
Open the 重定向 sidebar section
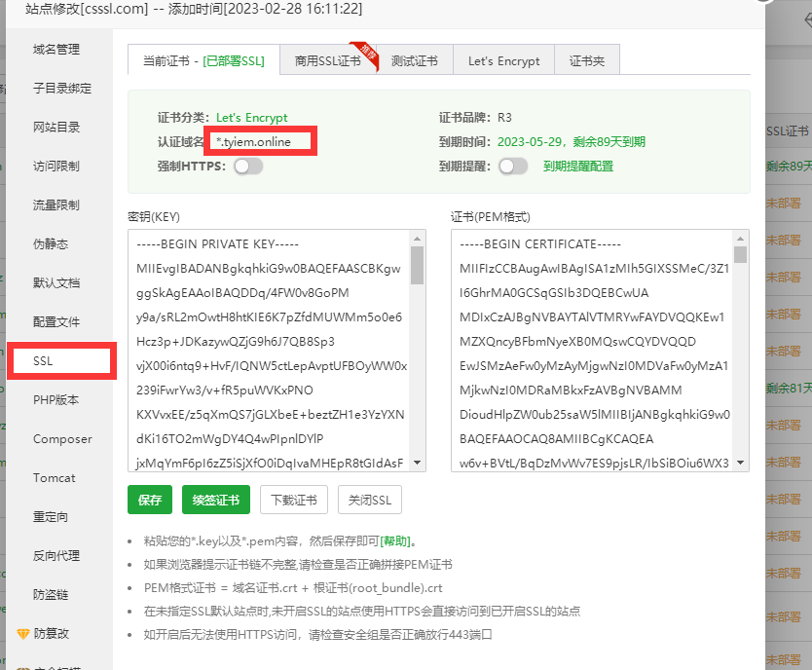tap(51, 517)
